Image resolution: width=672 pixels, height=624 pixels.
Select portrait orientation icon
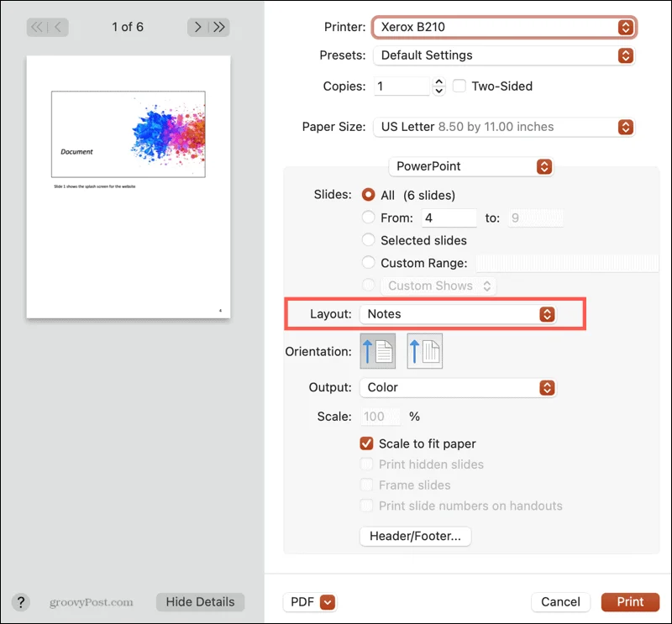point(377,351)
